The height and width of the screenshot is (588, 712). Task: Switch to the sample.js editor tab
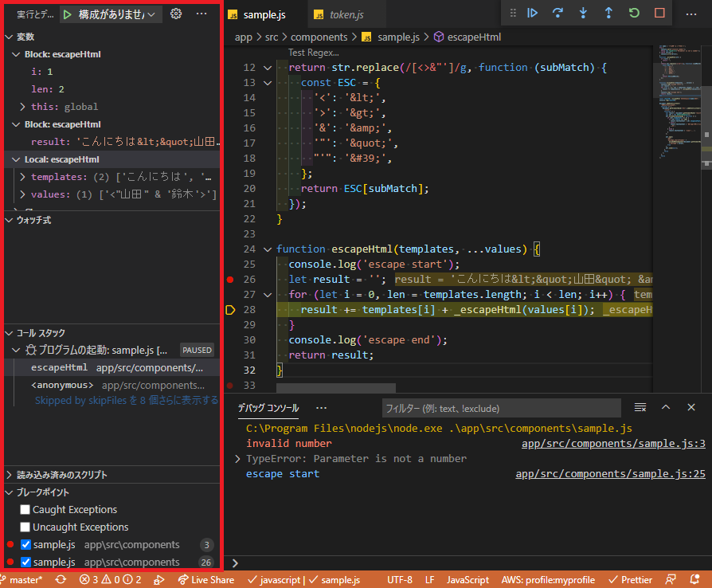click(x=264, y=14)
